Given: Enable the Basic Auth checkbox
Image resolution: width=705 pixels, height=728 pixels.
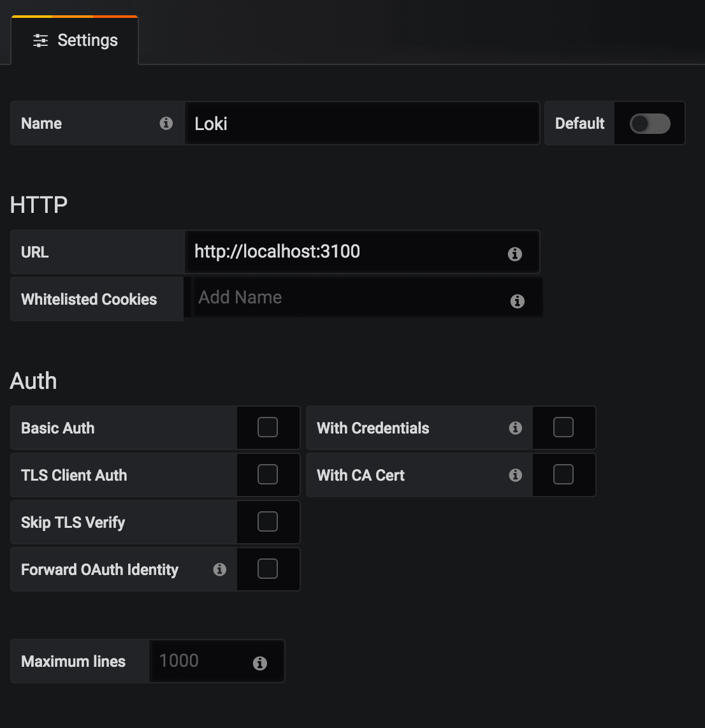Looking at the screenshot, I should (268, 427).
